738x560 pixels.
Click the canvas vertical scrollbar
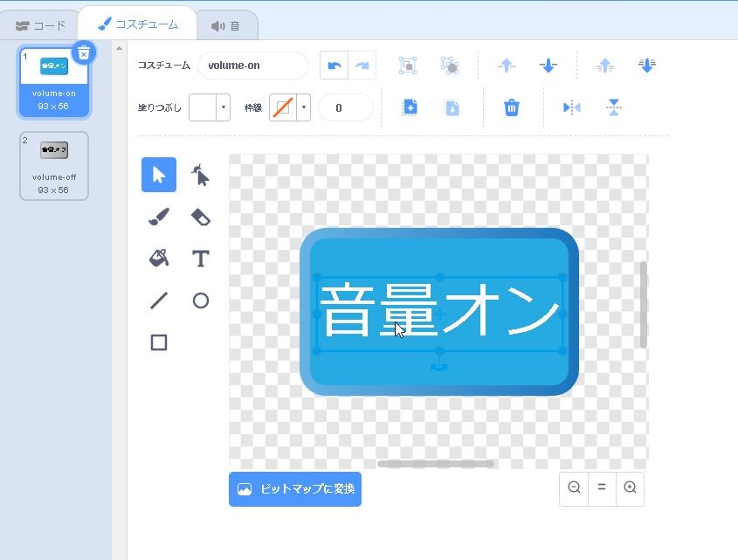point(644,304)
